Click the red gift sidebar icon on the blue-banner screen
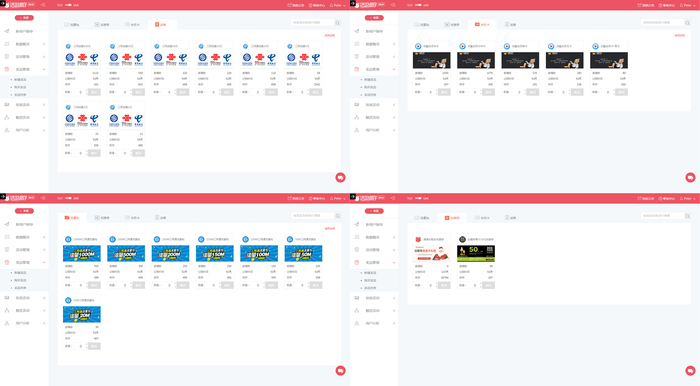Image resolution: width=700 pixels, height=386 pixels. (7, 262)
